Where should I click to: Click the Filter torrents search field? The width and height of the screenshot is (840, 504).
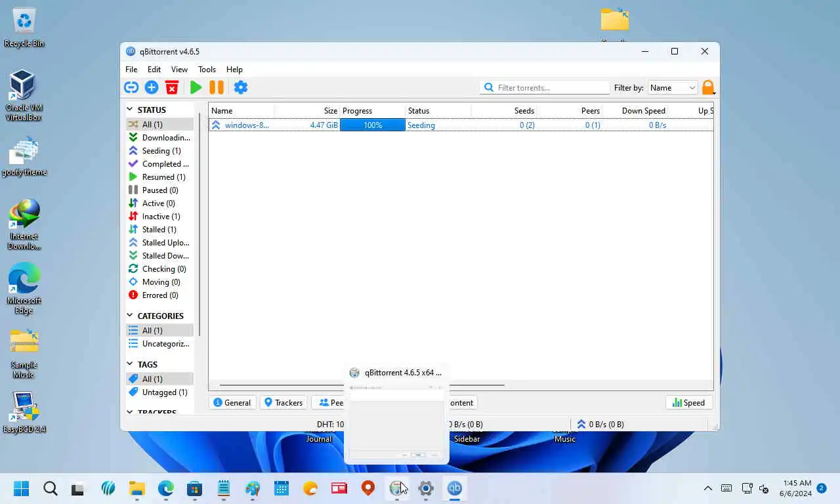click(545, 87)
